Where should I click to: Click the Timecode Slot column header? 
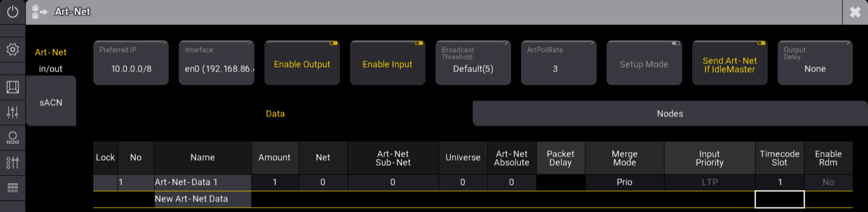[780, 158]
